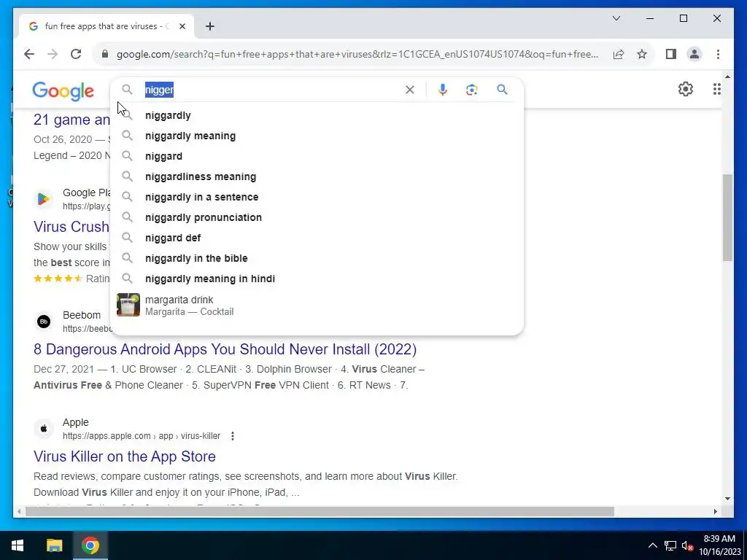747x560 pixels.
Task: Open 'Virus Killer on the App Store' result
Action: (124, 456)
